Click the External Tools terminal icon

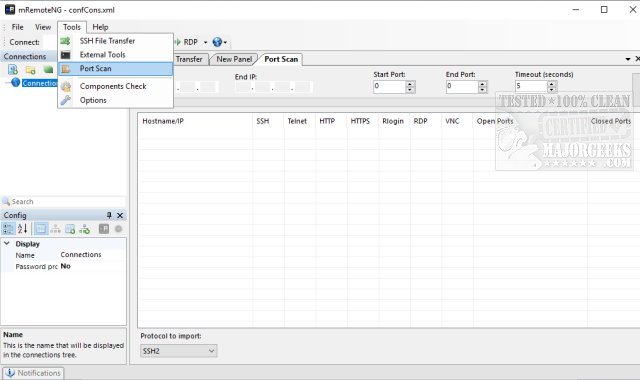[x=65, y=55]
